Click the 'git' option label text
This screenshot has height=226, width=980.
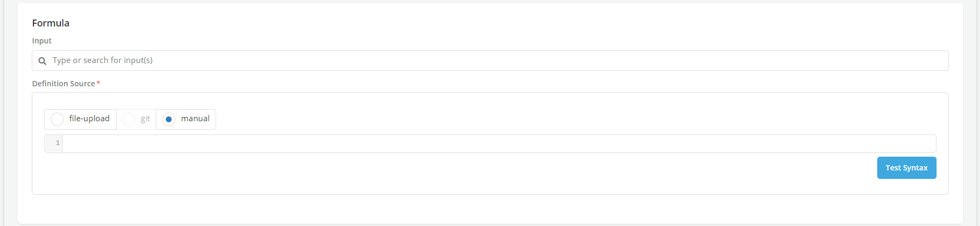coord(145,119)
